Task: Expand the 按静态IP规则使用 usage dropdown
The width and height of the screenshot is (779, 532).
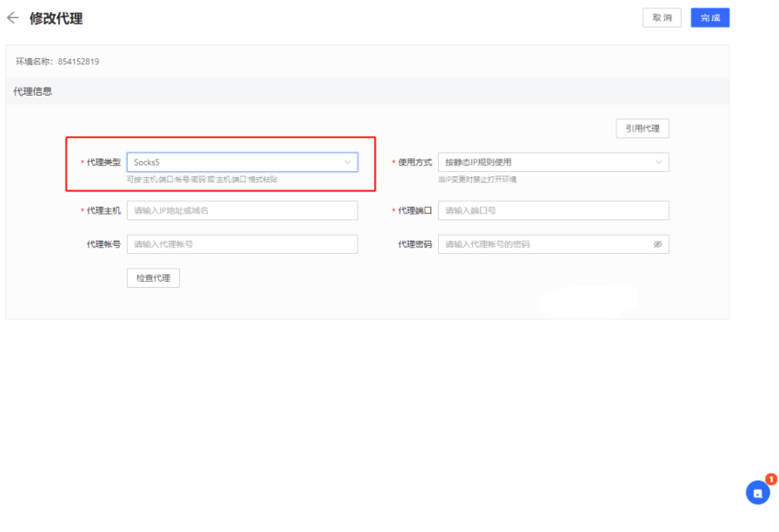Action: click(548, 162)
